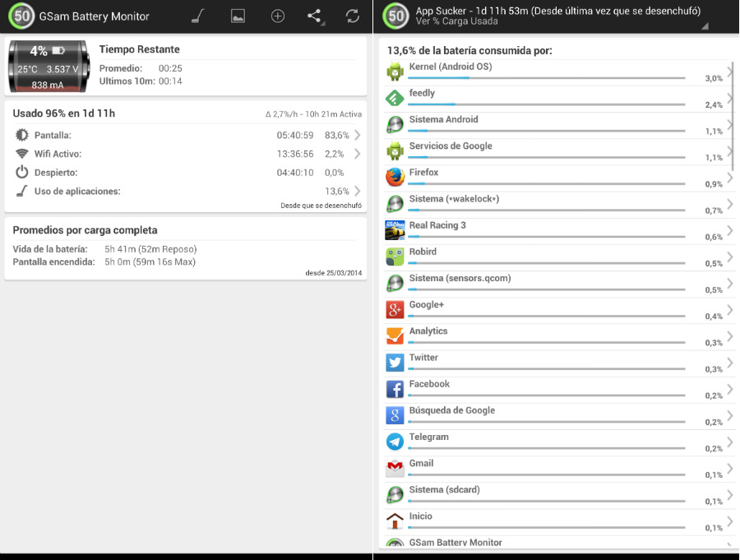740x560 pixels.
Task: Tap the Servicios de Google app icon
Action: (395, 151)
